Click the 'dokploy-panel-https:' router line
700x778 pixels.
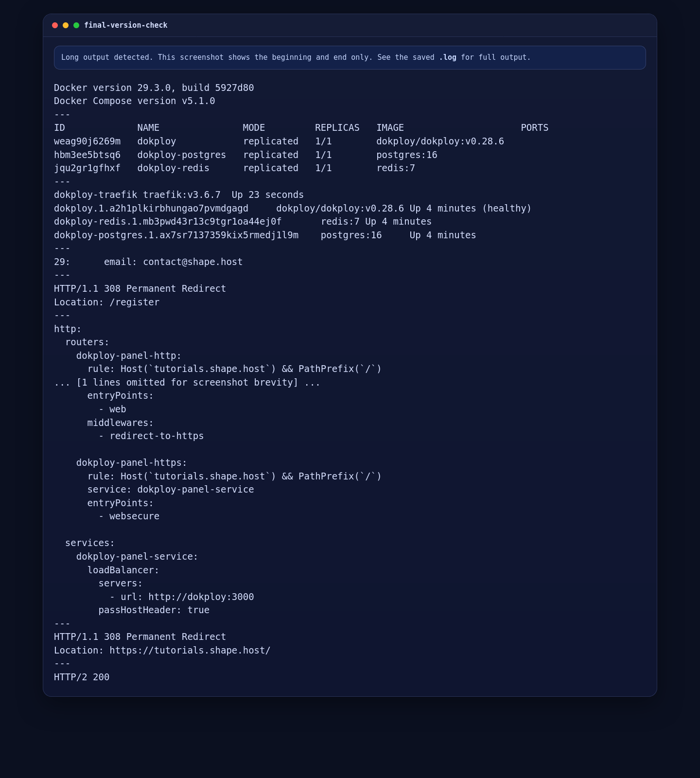[132, 463]
